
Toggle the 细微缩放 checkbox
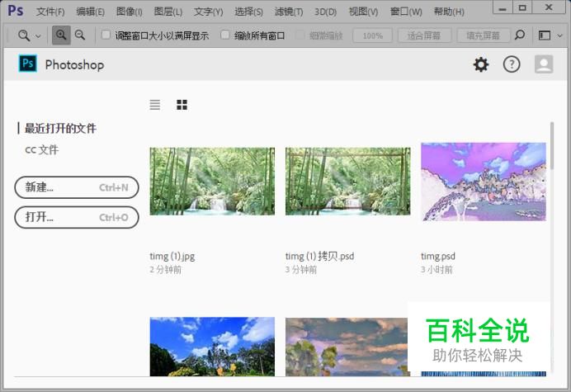coord(300,35)
